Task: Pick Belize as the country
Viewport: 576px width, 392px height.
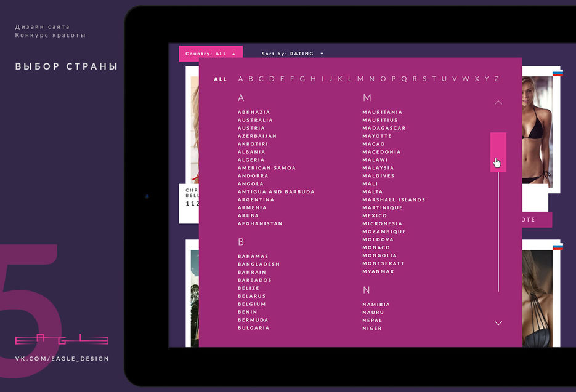Action: pos(248,288)
